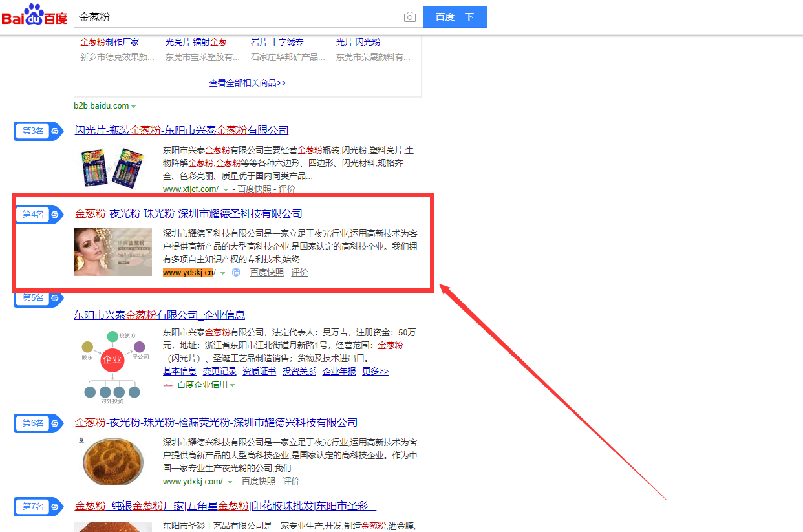Click 东莞市宝莱塑胶有 seller name

pyautogui.click(x=202, y=57)
